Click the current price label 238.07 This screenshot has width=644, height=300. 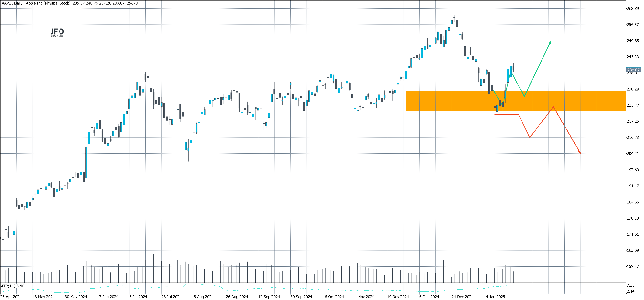633,70
